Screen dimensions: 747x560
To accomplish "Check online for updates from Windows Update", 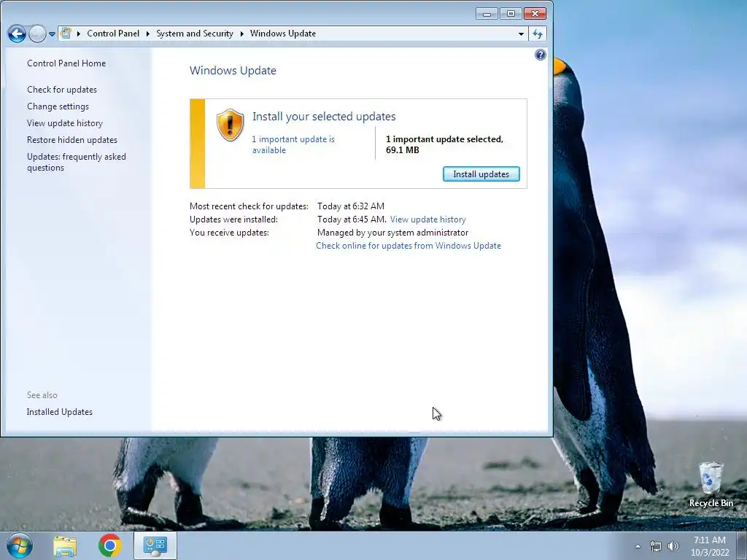I will (409, 246).
